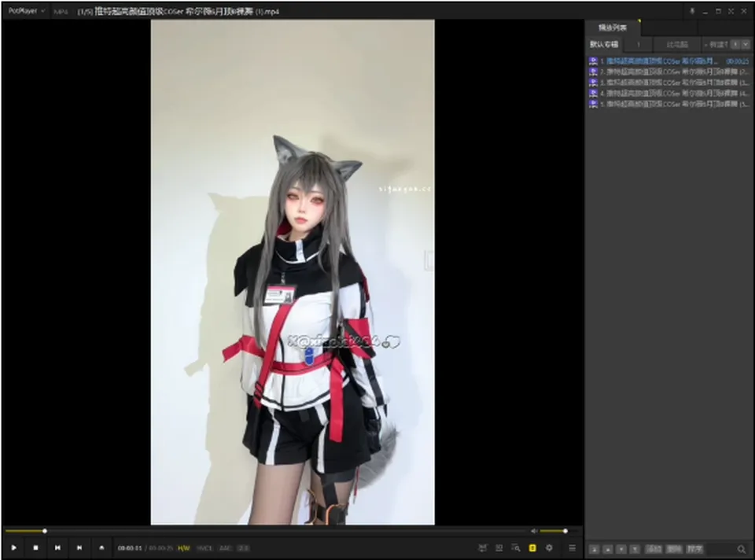Select the playlist tab labeled 1
The image size is (755, 560).
(x=639, y=44)
